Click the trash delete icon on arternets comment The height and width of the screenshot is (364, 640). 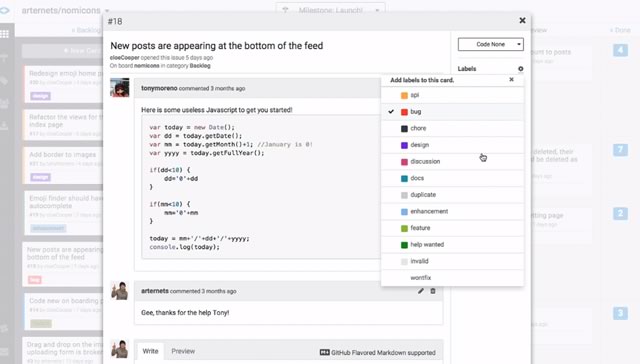pyautogui.click(x=433, y=291)
